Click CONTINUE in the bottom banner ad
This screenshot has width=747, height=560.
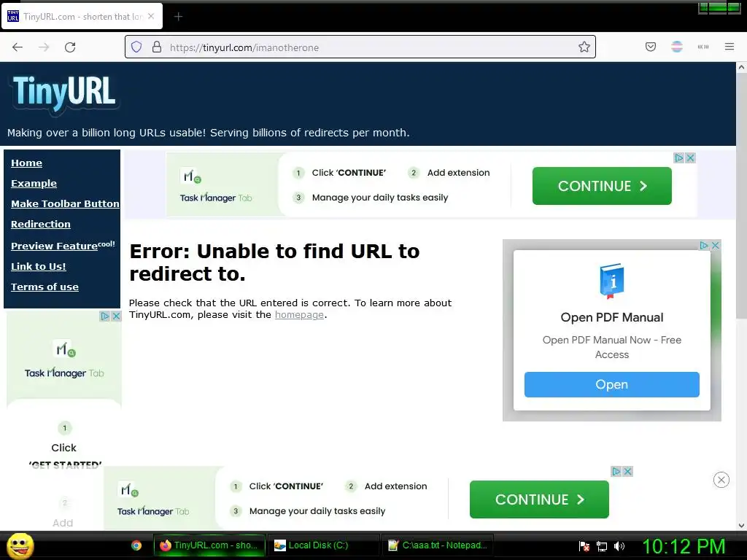point(539,499)
